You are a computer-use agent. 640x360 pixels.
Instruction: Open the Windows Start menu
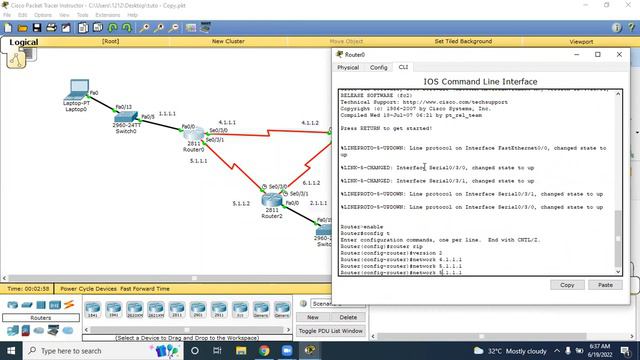point(11,351)
